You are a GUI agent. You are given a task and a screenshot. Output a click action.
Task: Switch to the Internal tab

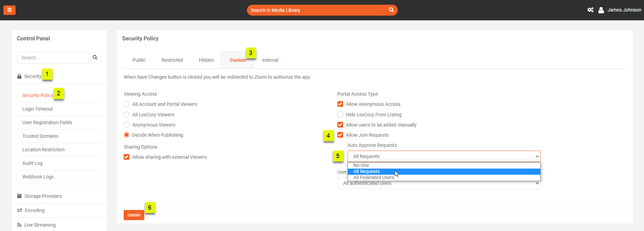pos(270,60)
